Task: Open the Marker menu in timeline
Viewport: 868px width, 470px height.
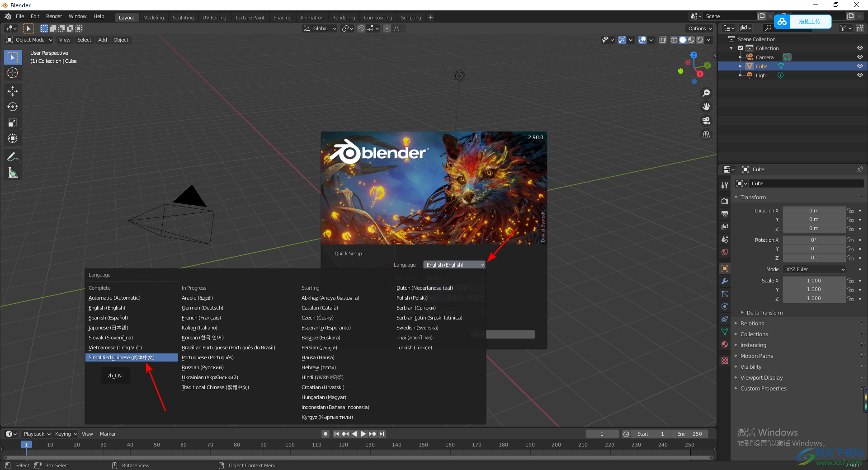Action: [x=108, y=434]
